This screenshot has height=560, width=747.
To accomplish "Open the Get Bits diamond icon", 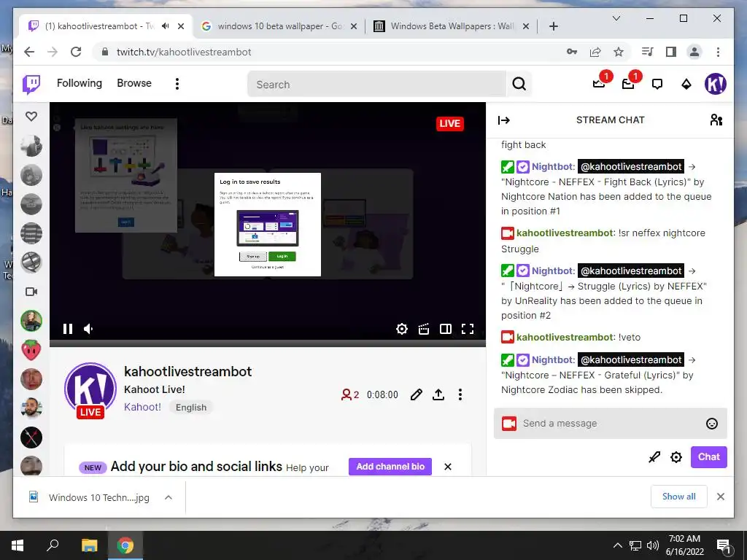I will pyautogui.click(x=686, y=85).
